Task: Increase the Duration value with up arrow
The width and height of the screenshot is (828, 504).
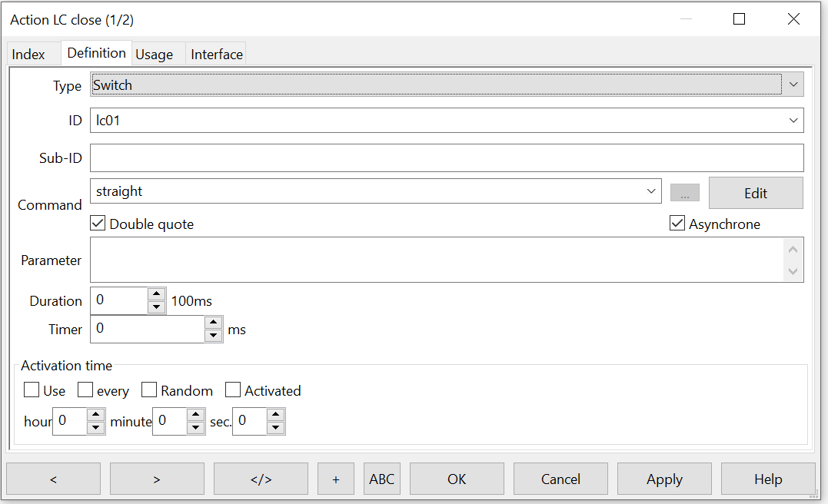Action: pyautogui.click(x=156, y=294)
